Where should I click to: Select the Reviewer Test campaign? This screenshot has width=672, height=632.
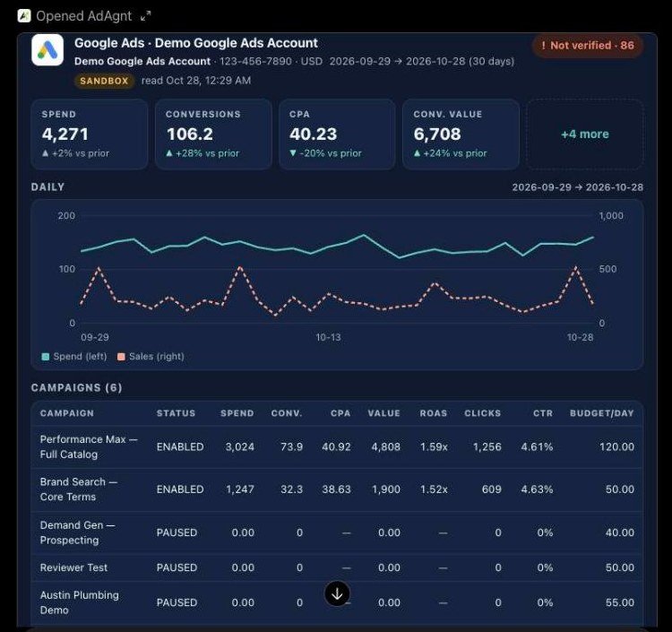73,567
